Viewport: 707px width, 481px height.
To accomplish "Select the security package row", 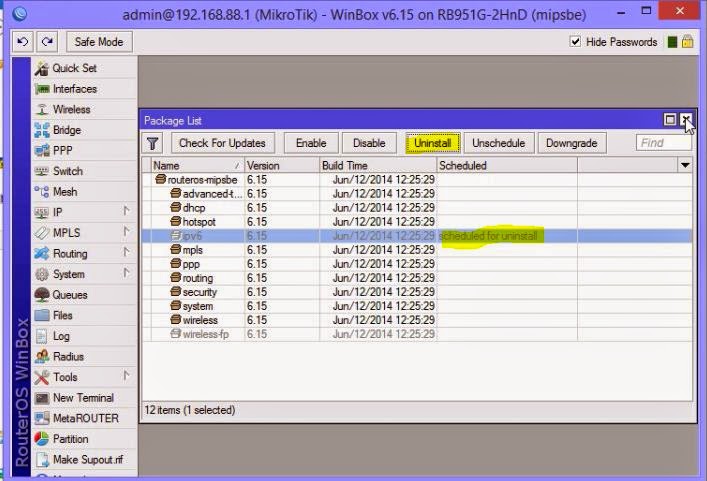I will pos(417,292).
